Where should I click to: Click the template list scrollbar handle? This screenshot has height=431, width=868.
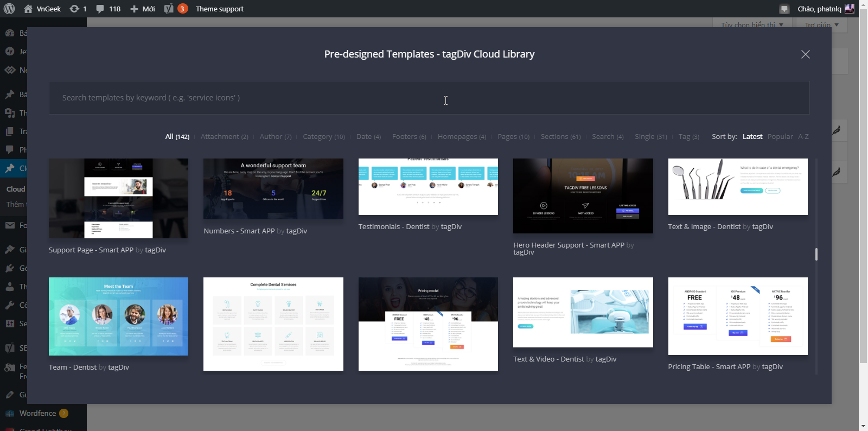816,254
